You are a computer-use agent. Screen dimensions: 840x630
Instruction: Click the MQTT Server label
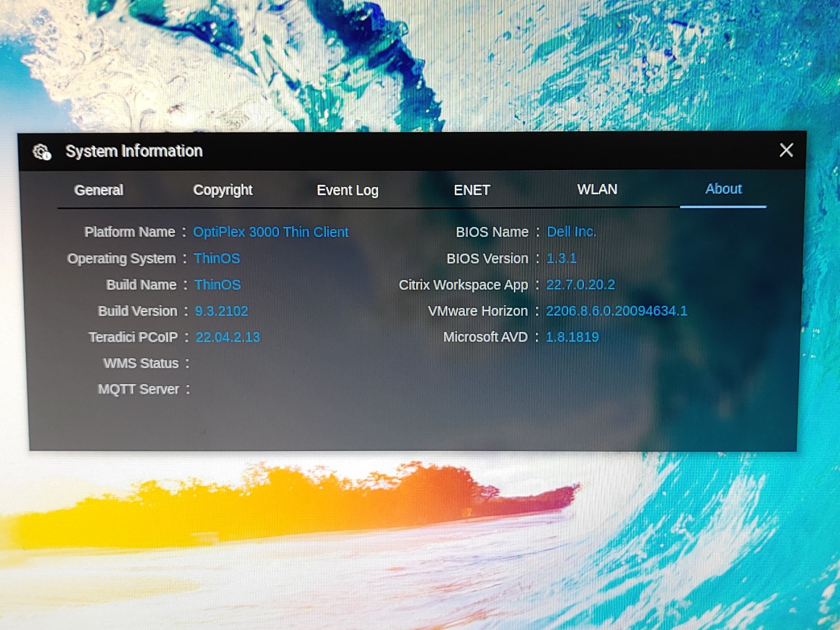(x=138, y=389)
